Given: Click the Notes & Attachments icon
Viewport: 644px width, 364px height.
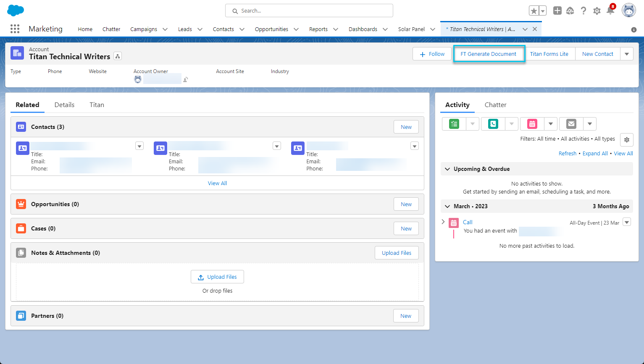Looking at the screenshot, I should 21,253.
